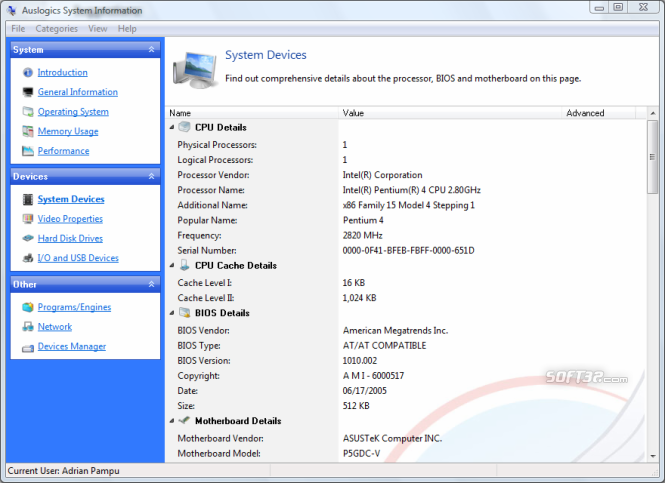This screenshot has height=483, width=665.
Task: Click the CPU Details group icon
Action: (184, 127)
